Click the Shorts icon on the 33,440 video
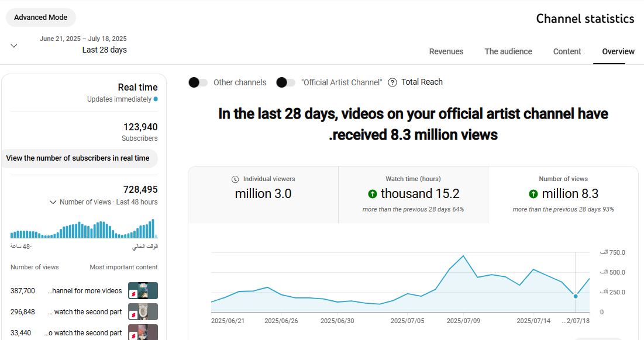The width and height of the screenshot is (644, 340). pyautogui.click(x=133, y=334)
